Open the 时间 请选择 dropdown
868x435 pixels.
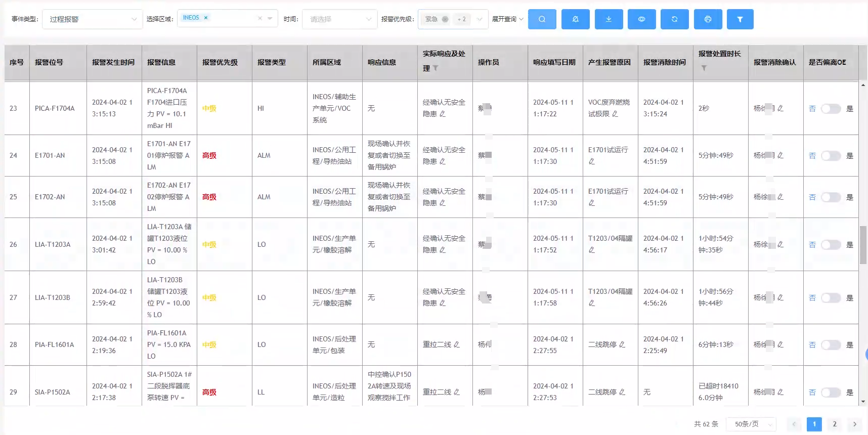(x=340, y=19)
